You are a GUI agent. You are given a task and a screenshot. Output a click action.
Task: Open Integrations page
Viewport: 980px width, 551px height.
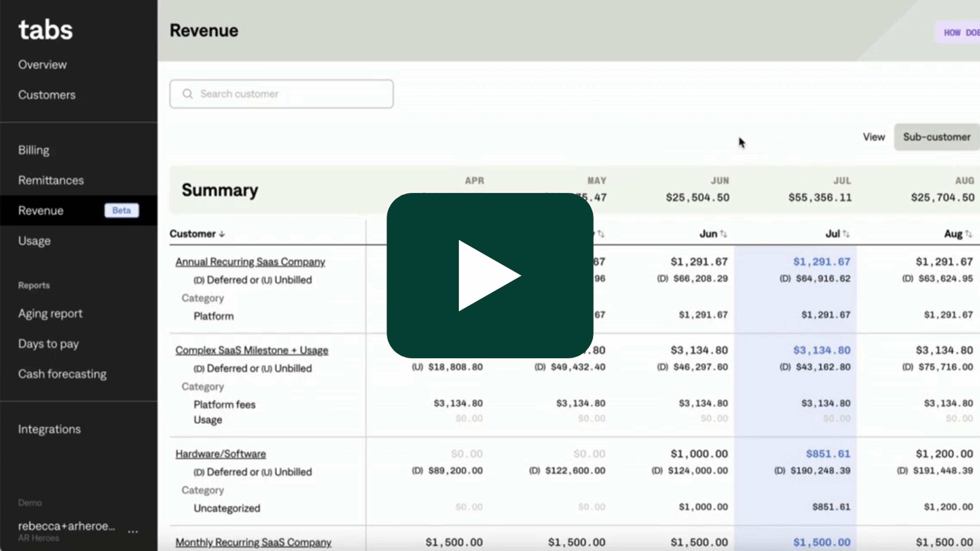click(x=50, y=429)
